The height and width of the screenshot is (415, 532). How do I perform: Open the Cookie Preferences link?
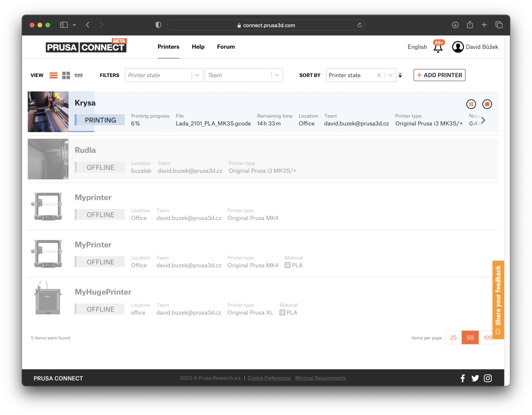(269, 378)
